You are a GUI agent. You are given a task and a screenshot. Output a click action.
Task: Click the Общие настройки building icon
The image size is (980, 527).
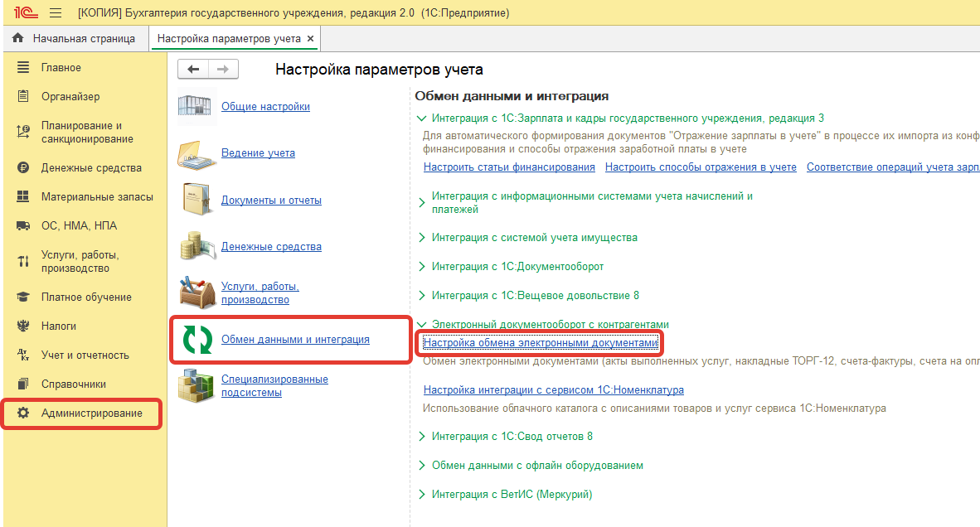pos(196,107)
